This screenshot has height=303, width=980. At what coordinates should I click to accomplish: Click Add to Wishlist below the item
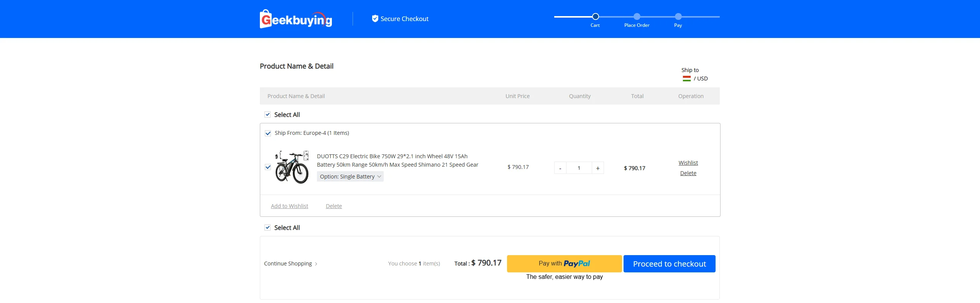(x=289, y=206)
